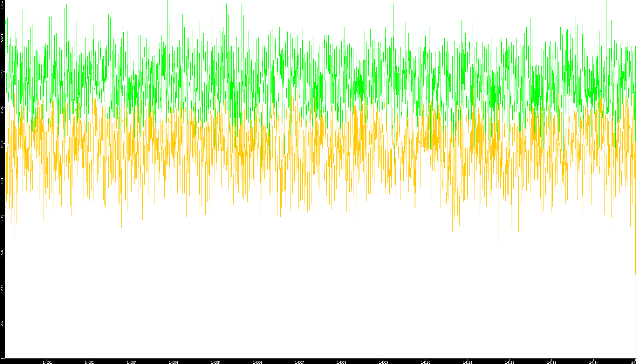Choose the 14:08 tick label
The image size is (636, 364).
tap(341, 362)
